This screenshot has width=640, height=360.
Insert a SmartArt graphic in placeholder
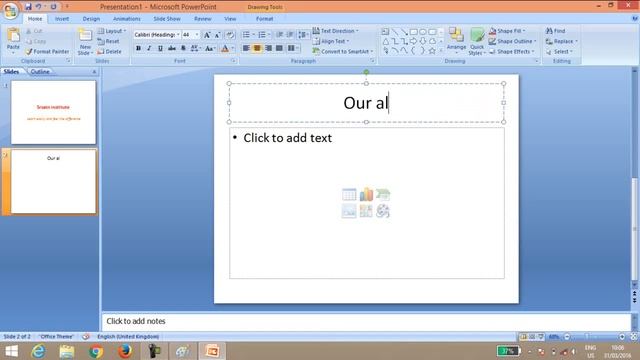tap(383, 194)
